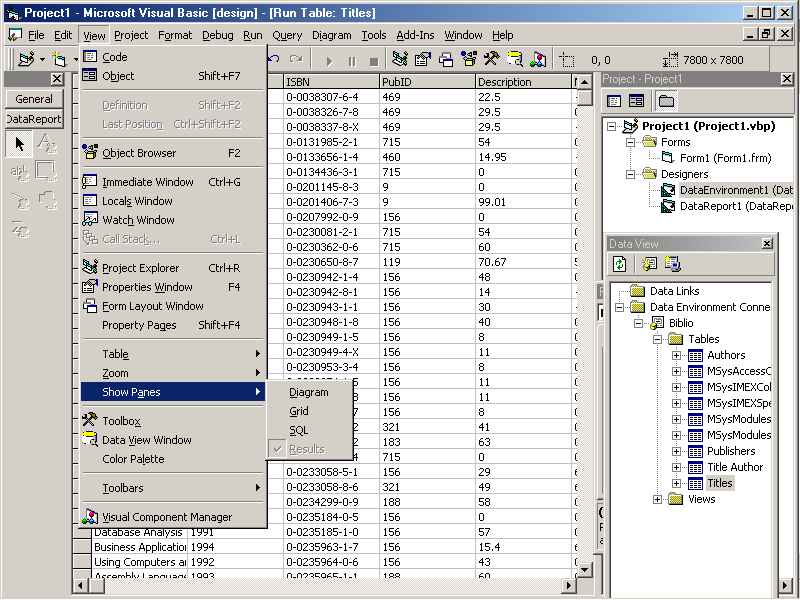Click View Object icon in Project panel
The width and height of the screenshot is (800, 600).
(636, 101)
